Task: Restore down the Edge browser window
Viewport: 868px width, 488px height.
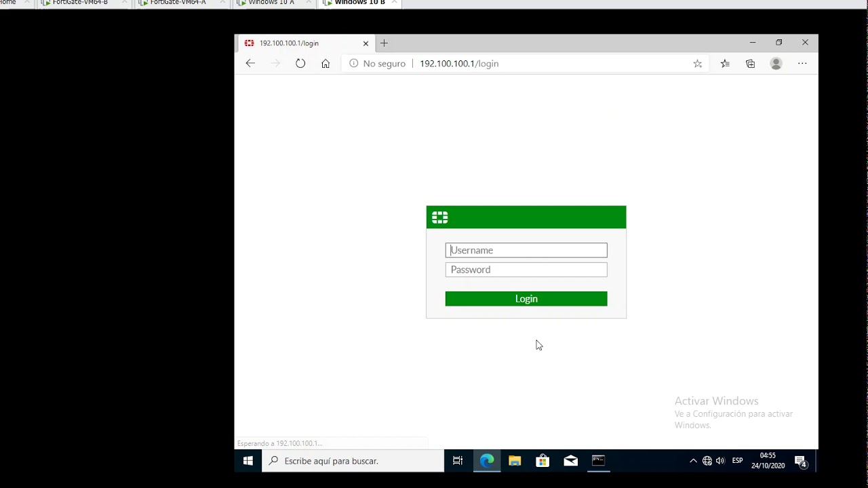Action: pyautogui.click(x=779, y=42)
